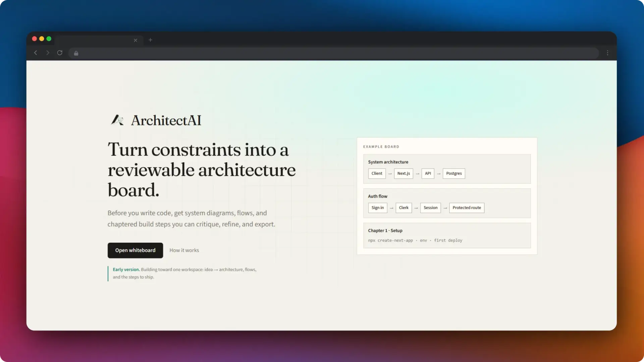Click the EXAMPLE BOARD label
Image resolution: width=644 pixels, height=362 pixels.
tap(381, 147)
